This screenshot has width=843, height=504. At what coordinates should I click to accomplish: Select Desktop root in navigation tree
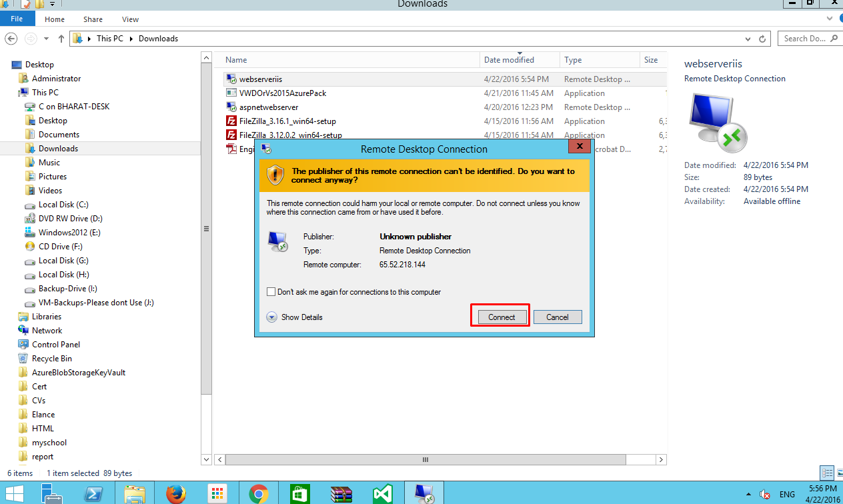[x=39, y=65]
